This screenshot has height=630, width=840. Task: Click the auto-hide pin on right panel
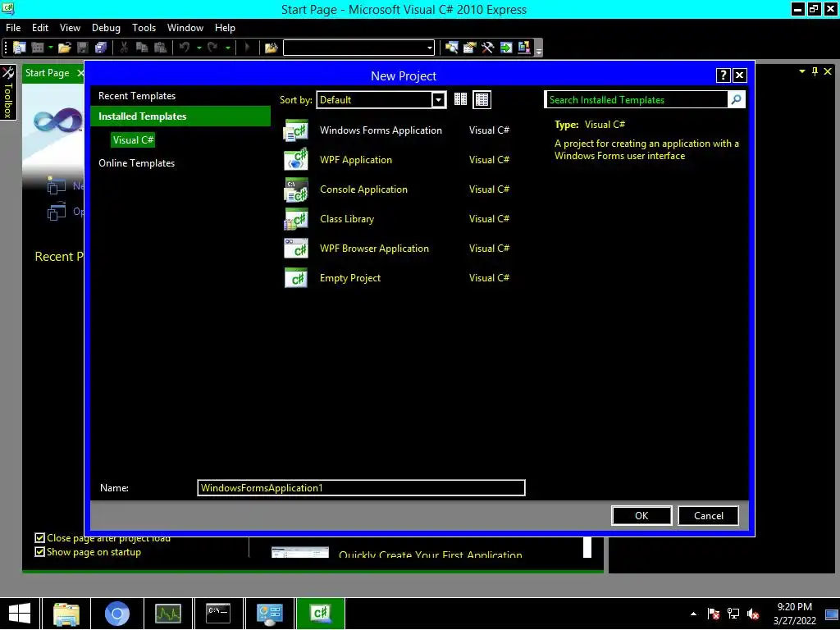815,71
